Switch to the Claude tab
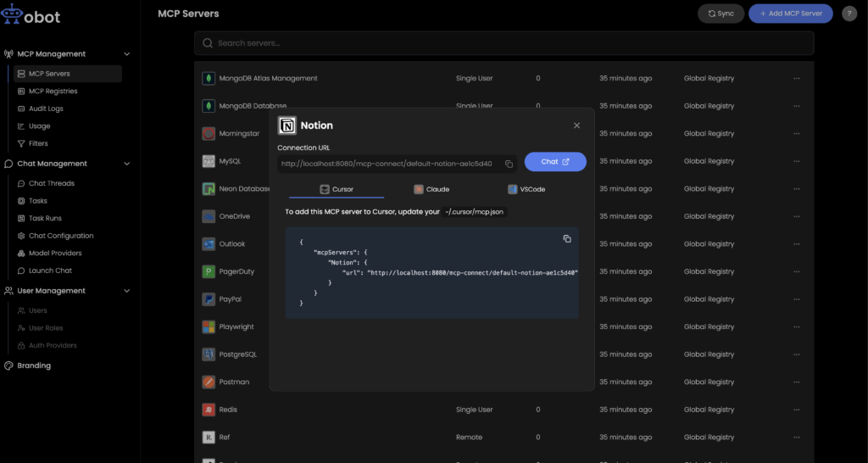 [431, 189]
